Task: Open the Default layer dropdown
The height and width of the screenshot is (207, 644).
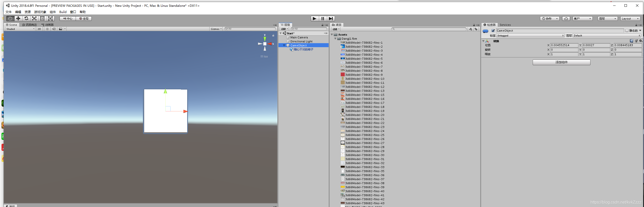Action: point(607,36)
